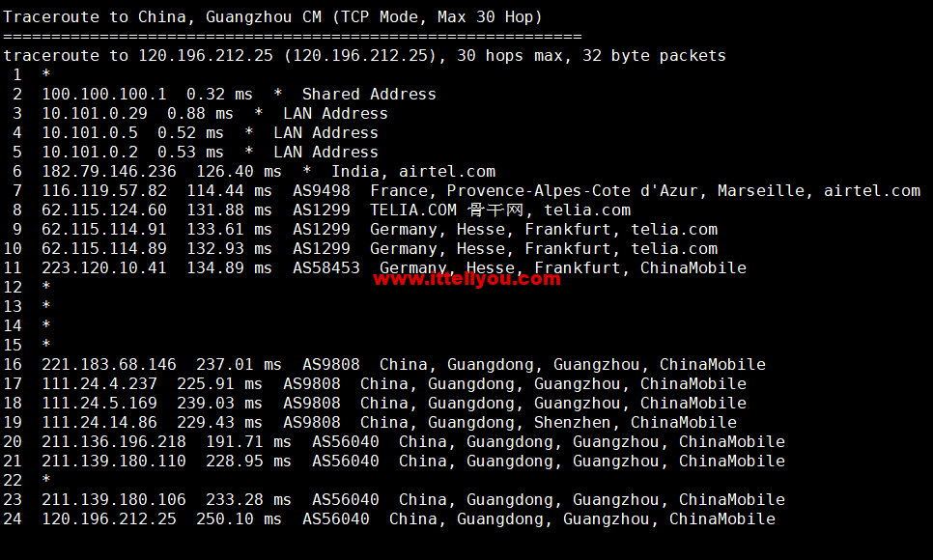Click 'Marseille' in the hop 7 location

pyautogui.click(x=760, y=191)
